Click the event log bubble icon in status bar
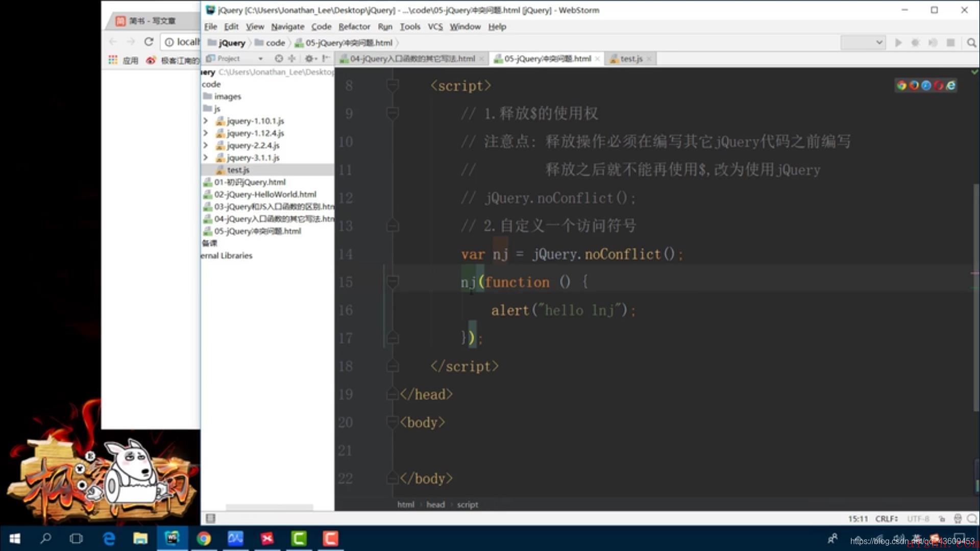The height and width of the screenshot is (551, 980). pyautogui.click(x=972, y=519)
